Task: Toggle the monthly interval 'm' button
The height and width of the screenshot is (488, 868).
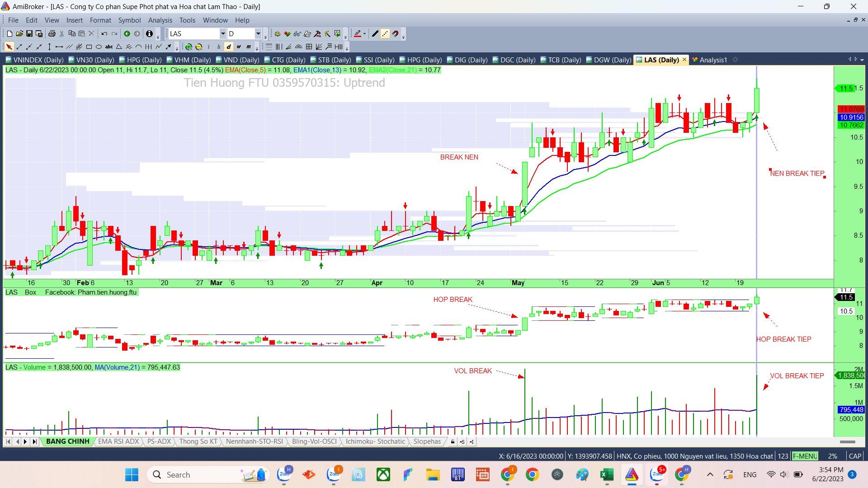Action: coord(249,47)
